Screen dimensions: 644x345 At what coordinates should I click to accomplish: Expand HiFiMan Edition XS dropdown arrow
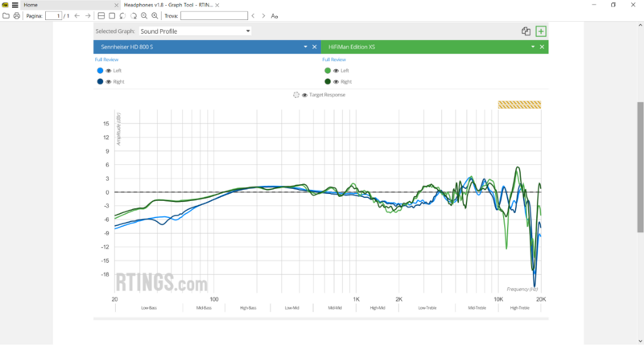533,47
